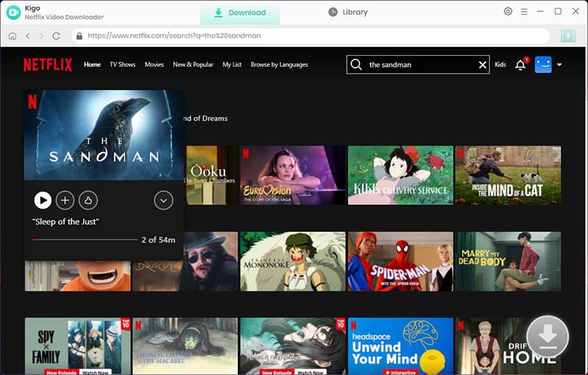Viewport: 588px width, 375px height.
Task: Navigate back in the built-in browser
Action: 28,36
